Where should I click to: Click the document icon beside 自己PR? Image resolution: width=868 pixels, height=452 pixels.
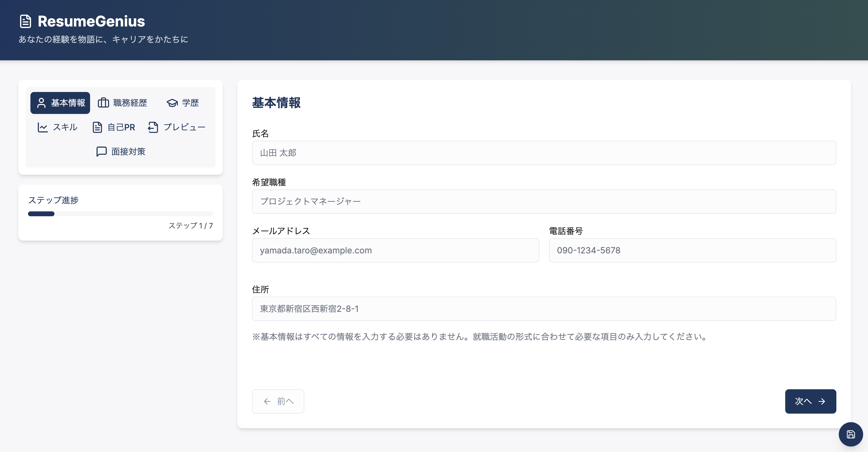coord(97,127)
